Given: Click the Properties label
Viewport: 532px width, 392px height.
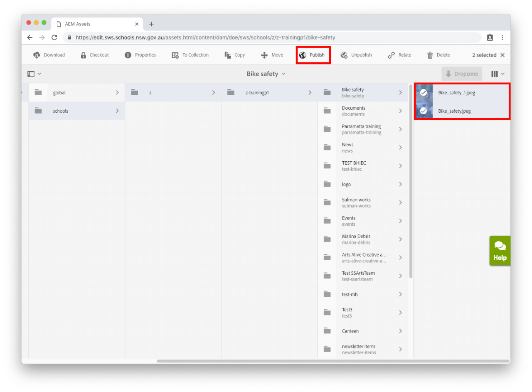Looking at the screenshot, I should point(145,55).
